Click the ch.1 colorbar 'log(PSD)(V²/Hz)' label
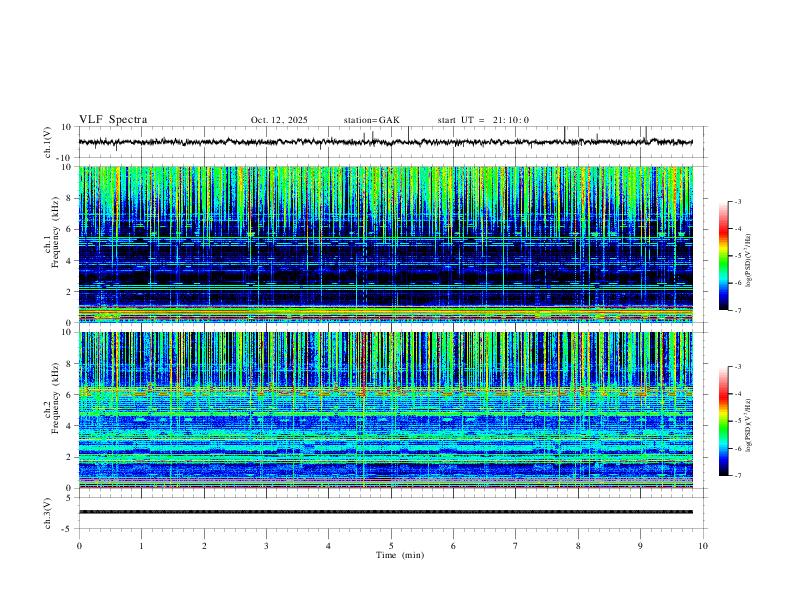 (749, 261)
